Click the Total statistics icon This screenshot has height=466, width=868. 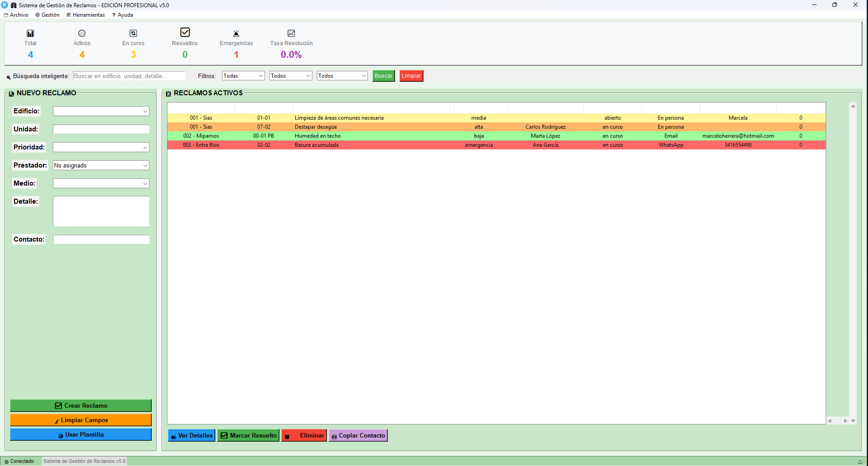tap(30, 32)
